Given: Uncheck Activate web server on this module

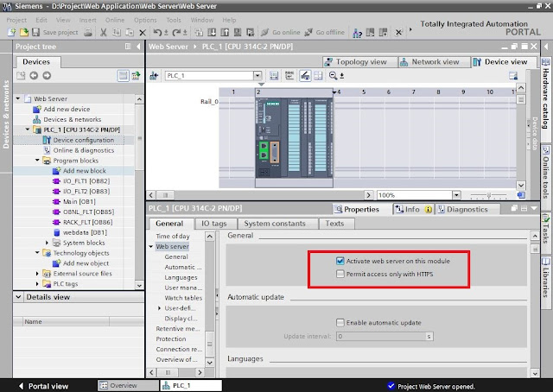Looking at the screenshot, I should pos(340,261).
